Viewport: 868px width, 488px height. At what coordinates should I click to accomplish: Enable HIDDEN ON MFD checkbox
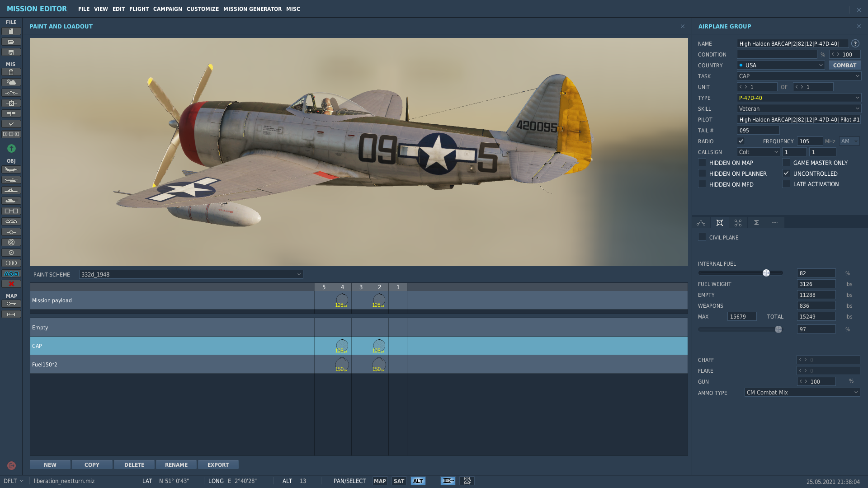pos(702,184)
